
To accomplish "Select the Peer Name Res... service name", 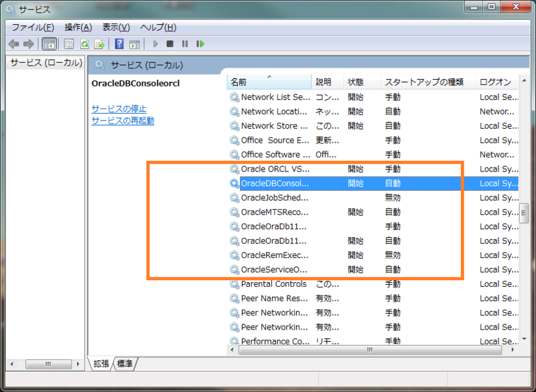I will (274, 298).
